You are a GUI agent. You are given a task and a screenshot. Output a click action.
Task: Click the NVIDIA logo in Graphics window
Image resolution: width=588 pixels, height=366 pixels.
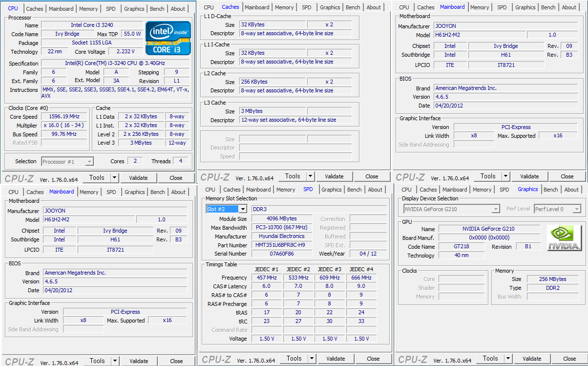coord(565,237)
